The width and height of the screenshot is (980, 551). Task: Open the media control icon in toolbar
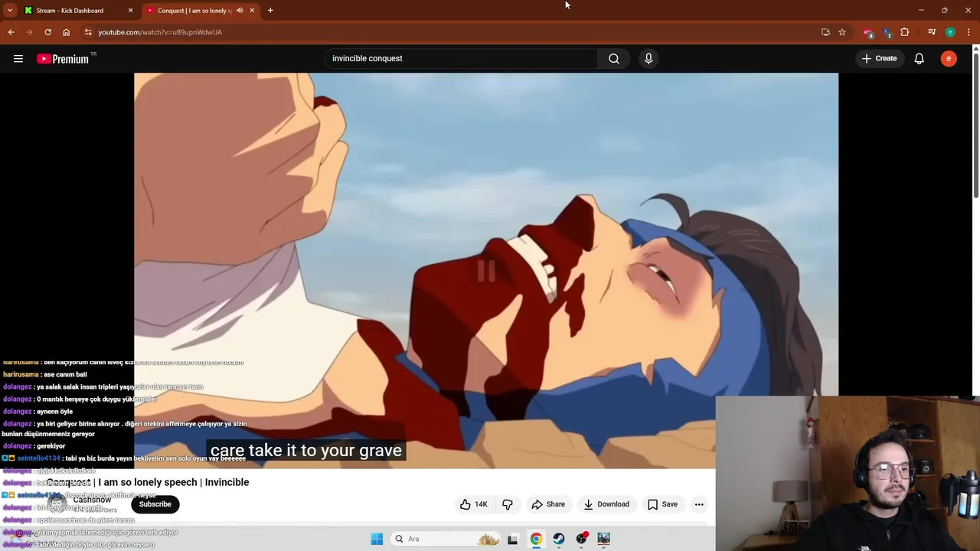point(932,32)
